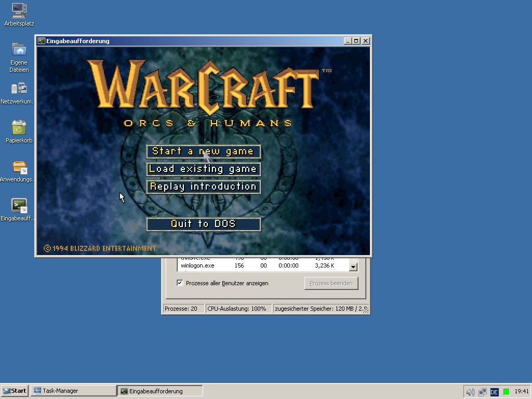
Task: Select winlogon.exe row in Task-Manager
Action: [x=263, y=265]
